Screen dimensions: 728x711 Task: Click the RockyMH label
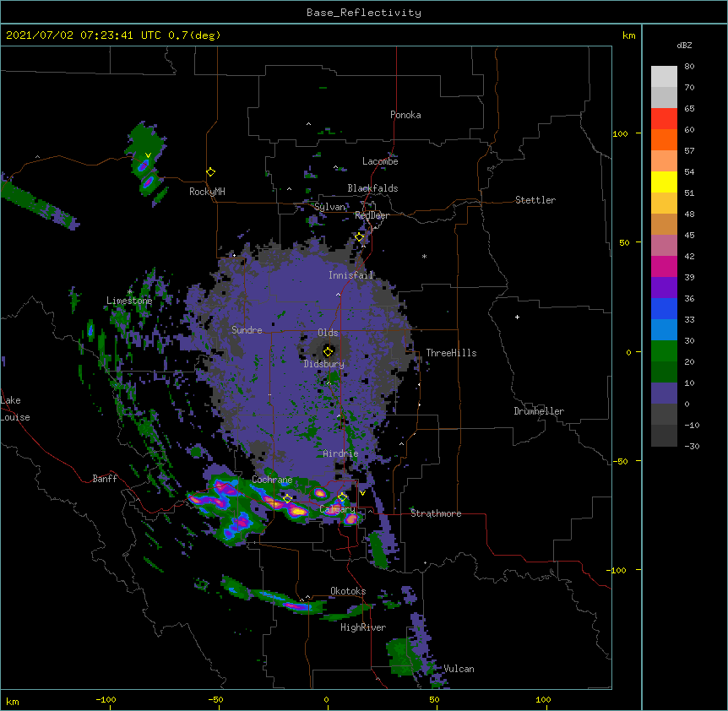(207, 192)
